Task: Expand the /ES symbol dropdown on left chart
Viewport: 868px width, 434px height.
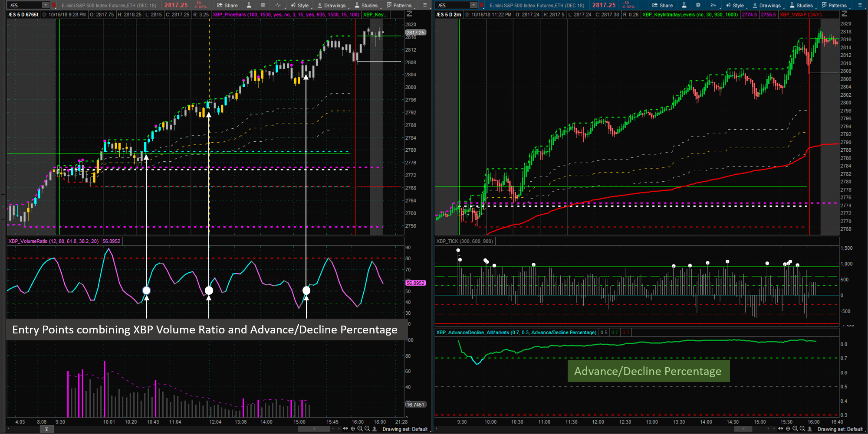Action: pyautogui.click(x=45, y=5)
